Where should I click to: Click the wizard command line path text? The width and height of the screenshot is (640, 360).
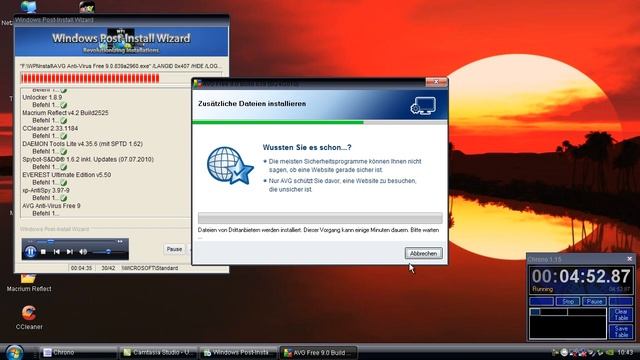click(121, 66)
